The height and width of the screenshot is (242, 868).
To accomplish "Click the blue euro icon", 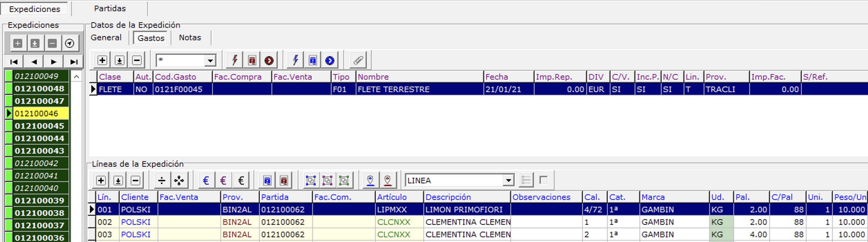I will pos(206,180).
